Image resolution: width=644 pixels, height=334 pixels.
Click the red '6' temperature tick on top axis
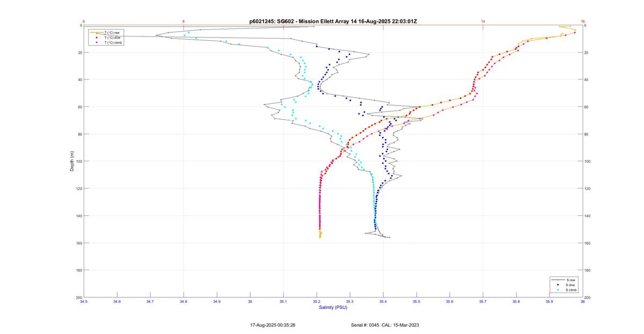point(84,21)
